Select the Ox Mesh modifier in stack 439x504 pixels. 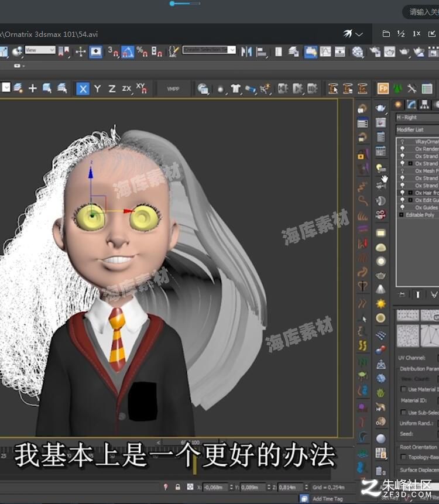tap(427, 171)
